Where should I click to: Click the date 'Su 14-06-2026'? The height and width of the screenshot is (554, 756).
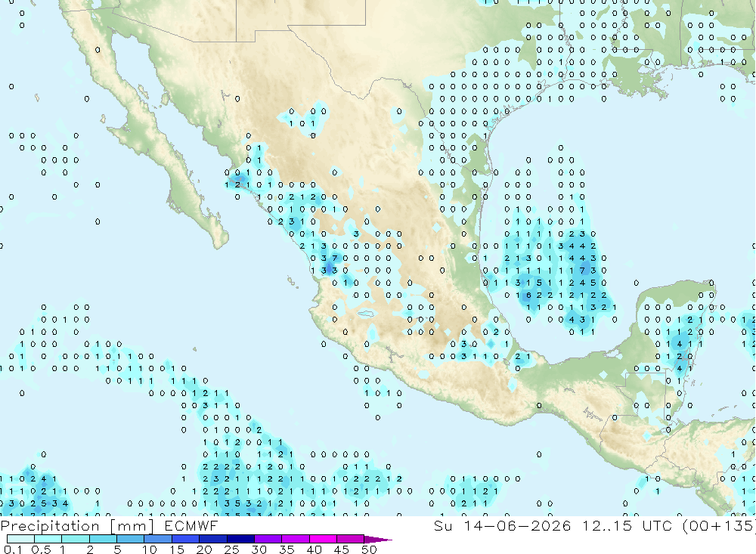(502, 525)
